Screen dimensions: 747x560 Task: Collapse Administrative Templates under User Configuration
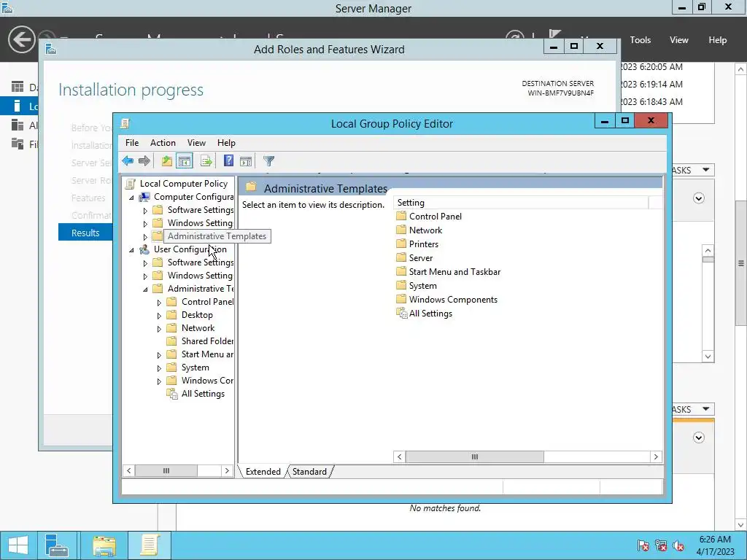coord(145,289)
